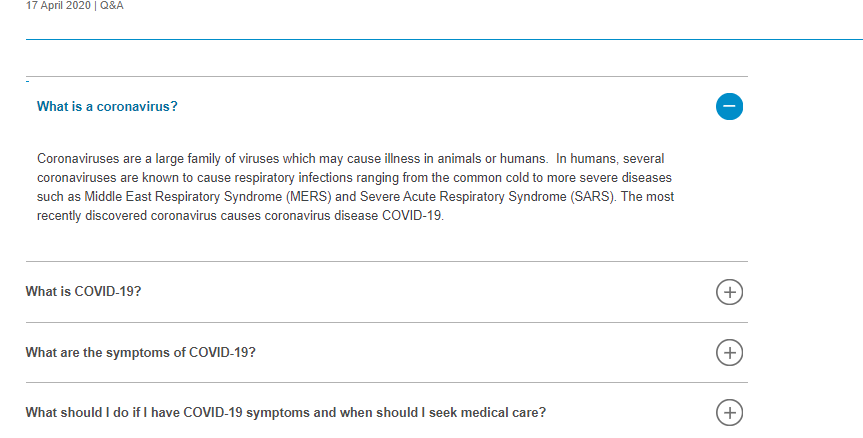Click the "What is a coronavirus?" heading
The image size is (863, 438).
point(107,106)
